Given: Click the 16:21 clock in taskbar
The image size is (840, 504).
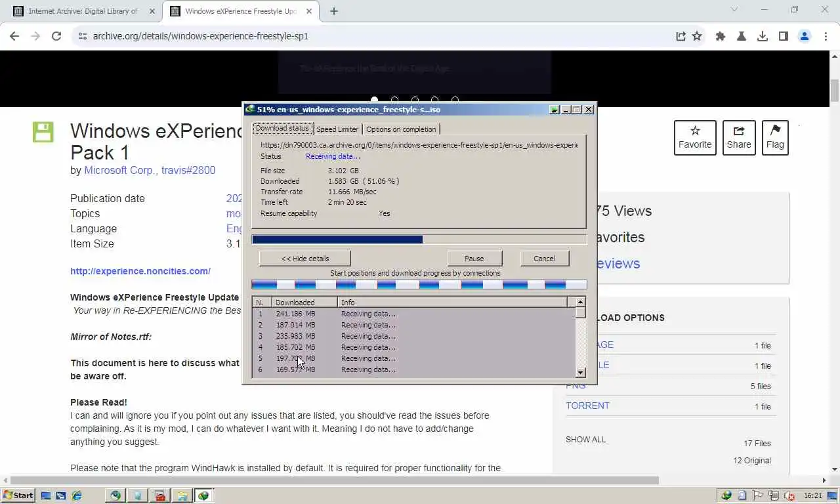Looking at the screenshot, I should [812, 495].
